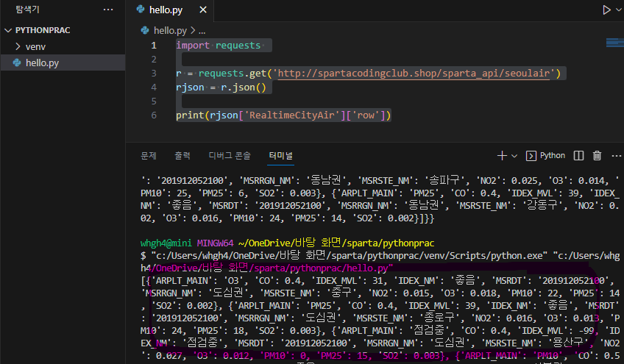
Task: Open the new terminal launch profile dropdown
Action: [x=514, y=156]
